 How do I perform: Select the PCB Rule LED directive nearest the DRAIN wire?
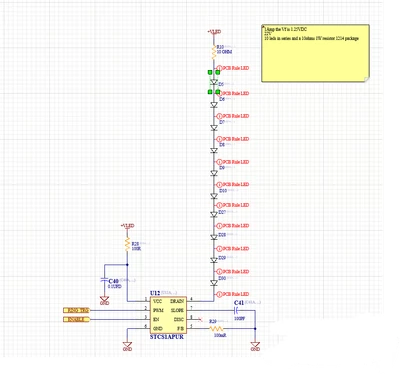[233, 294]
